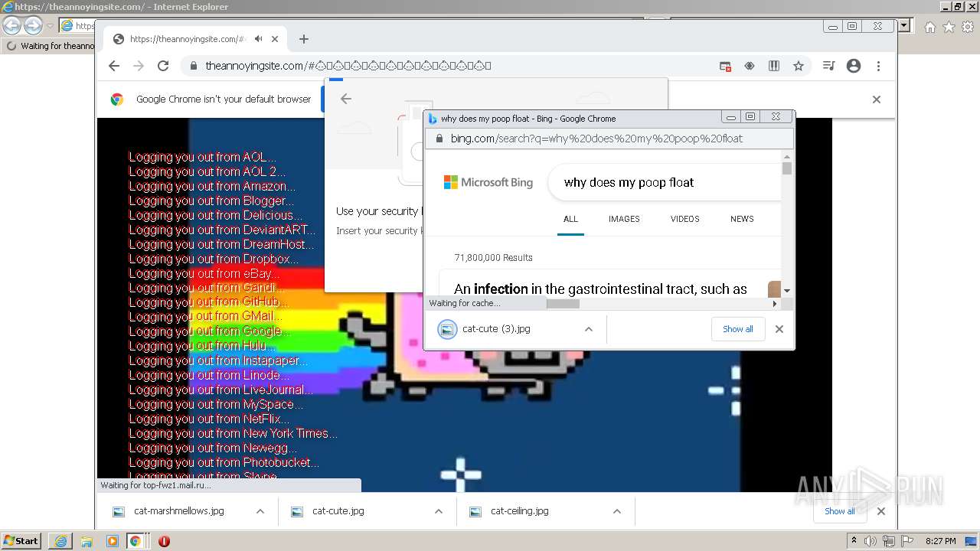Click the lock icon in Chrome address bar
Screen dimensions: 980x551
coord(194,66)
